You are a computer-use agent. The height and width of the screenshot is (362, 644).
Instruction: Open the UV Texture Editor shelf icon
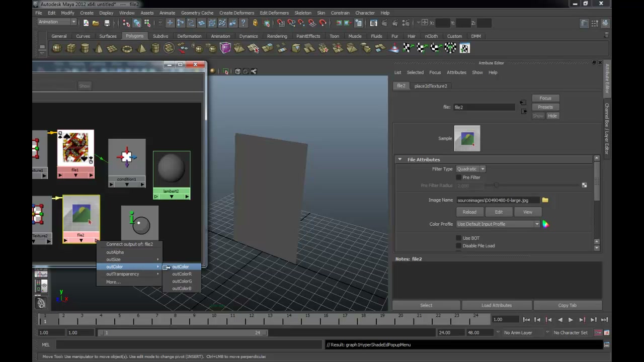click(464, 48)
